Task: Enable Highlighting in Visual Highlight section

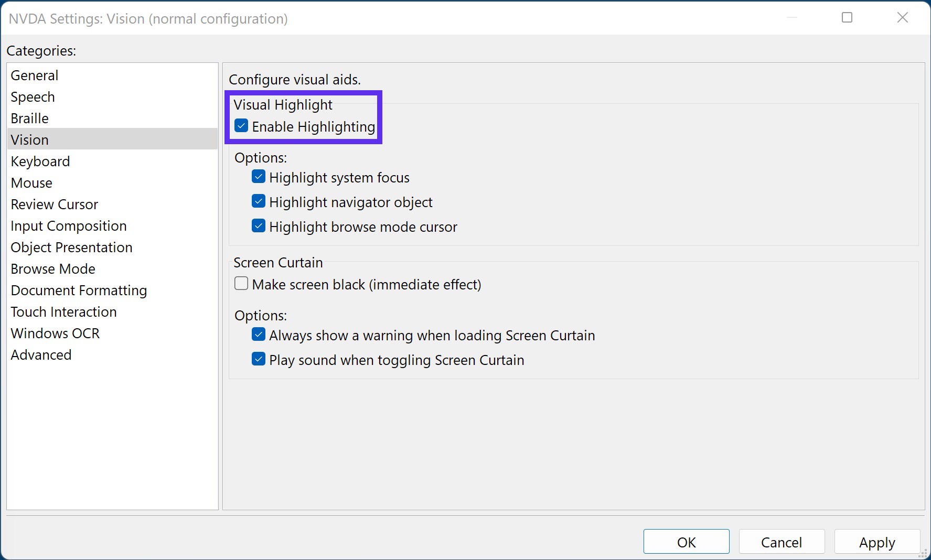Action: point(241,126)
